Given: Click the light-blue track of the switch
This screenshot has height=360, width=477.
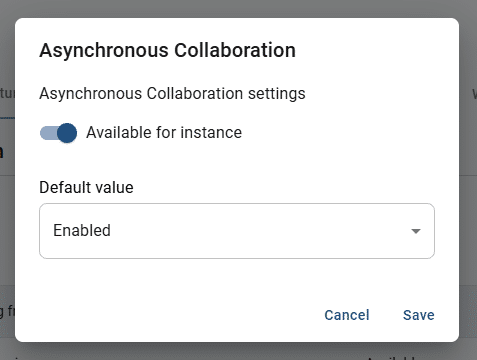Looking at the screenshot, I should (x=48, y=133).
